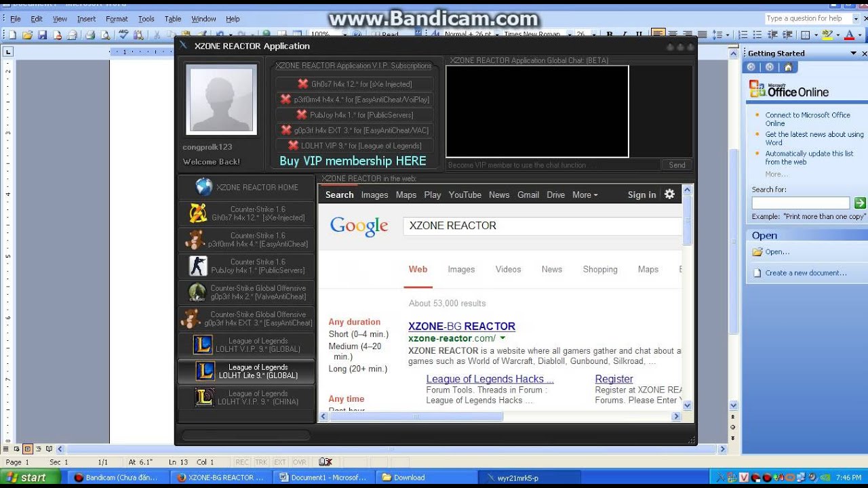Switch to the Images tab in Google results
This screenshot has width=868, height=488.
click(461, 269)
